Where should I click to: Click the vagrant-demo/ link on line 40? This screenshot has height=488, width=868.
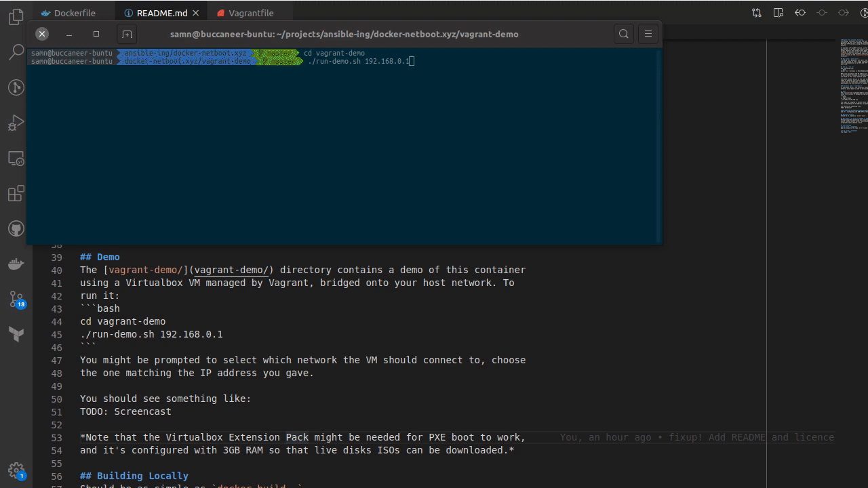point(232,270)
